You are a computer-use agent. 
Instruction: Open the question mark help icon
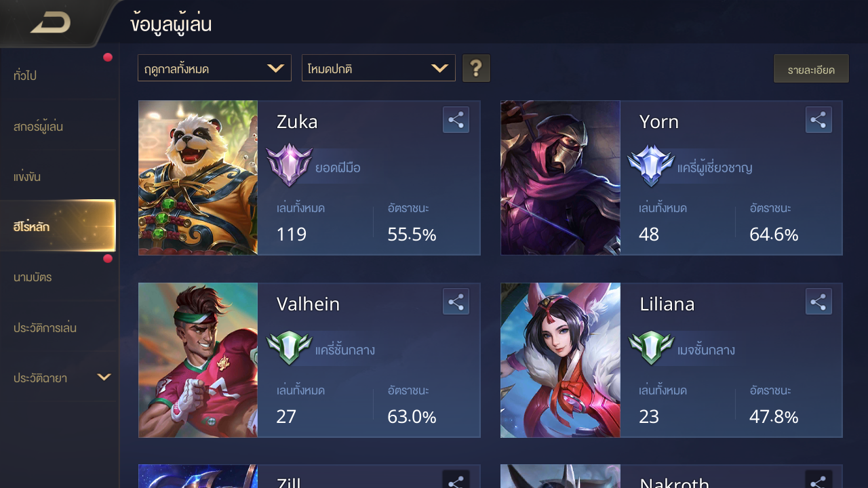(x=476, y=68)
